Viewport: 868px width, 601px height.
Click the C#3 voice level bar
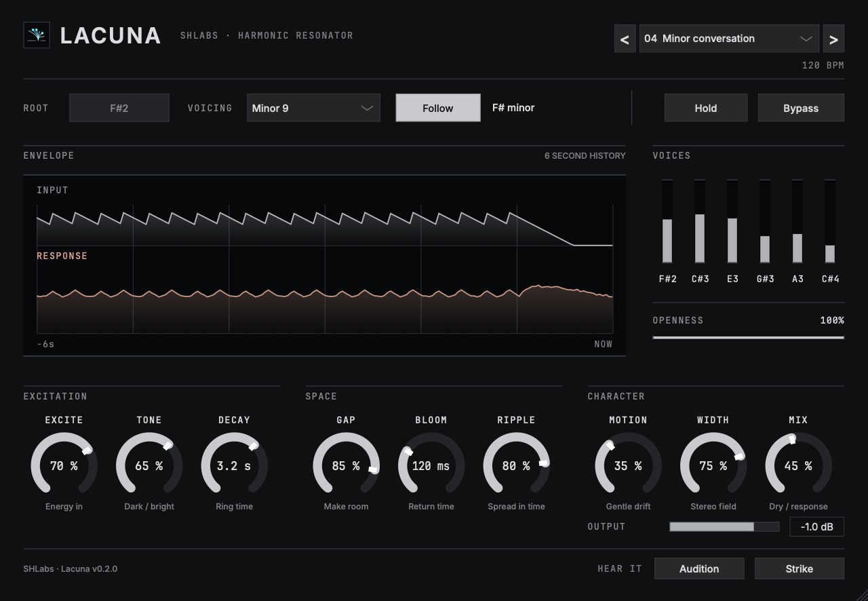coord(700,221)
